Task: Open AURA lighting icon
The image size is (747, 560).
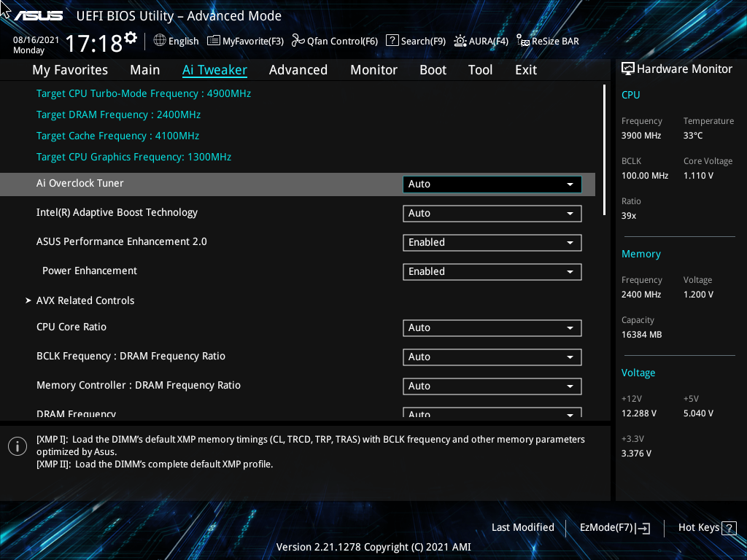Action: 460,41
